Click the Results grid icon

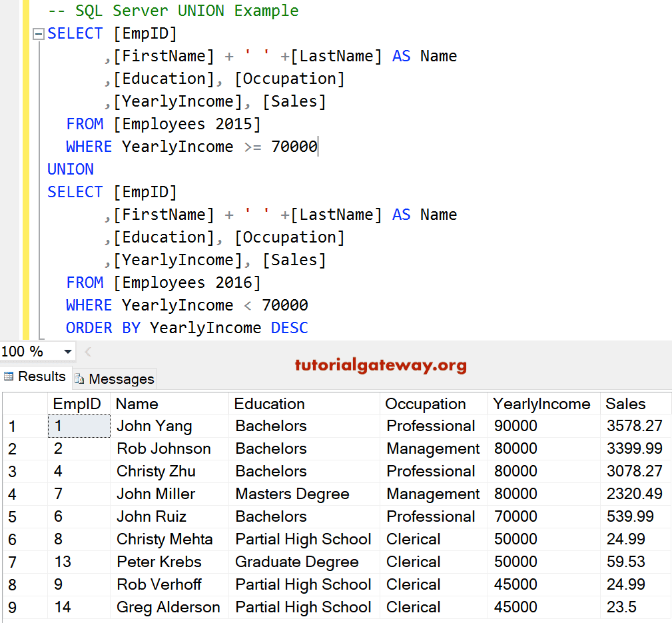(x=9, y=376)
